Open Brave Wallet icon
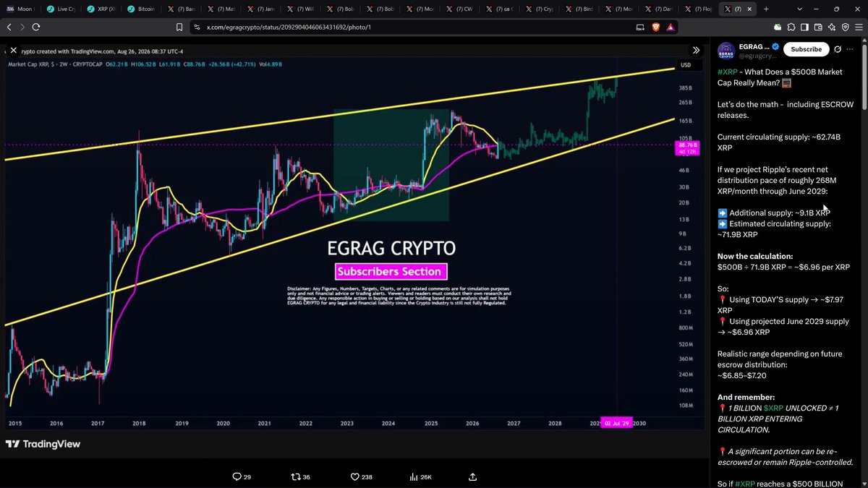Screen dimensions: 868x488 click(819, 27)
